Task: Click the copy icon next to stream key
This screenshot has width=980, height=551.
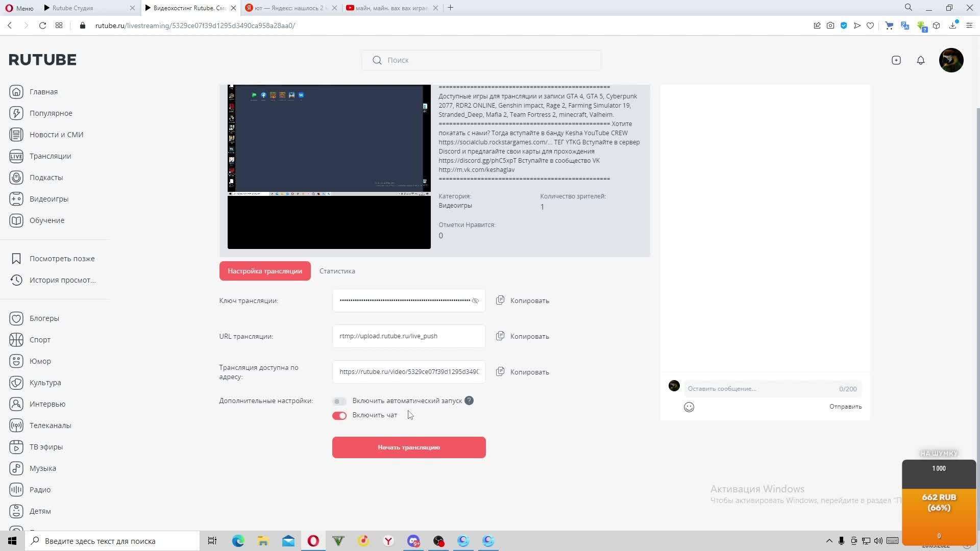Action: pos(500,300)
